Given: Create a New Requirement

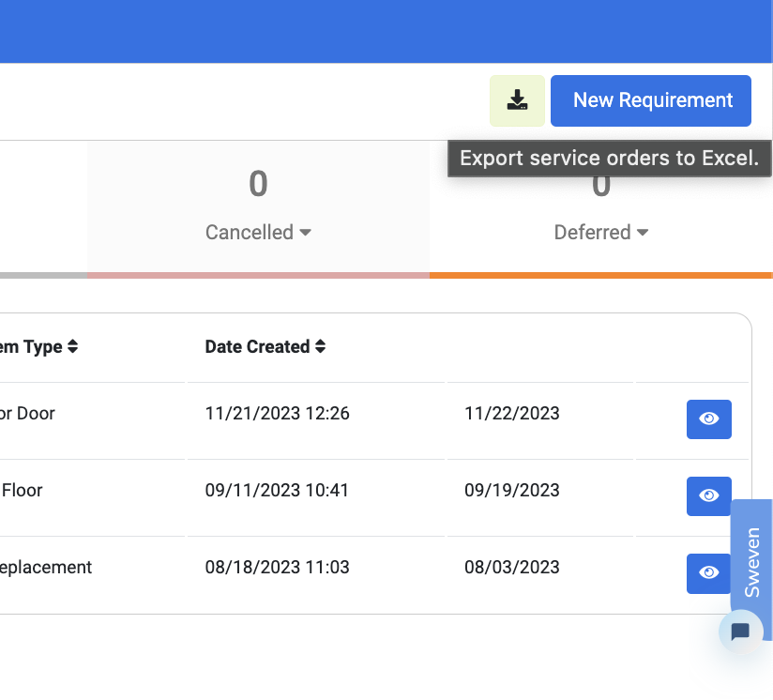Looking at the screenshot, I should click(x=651, y=100).
